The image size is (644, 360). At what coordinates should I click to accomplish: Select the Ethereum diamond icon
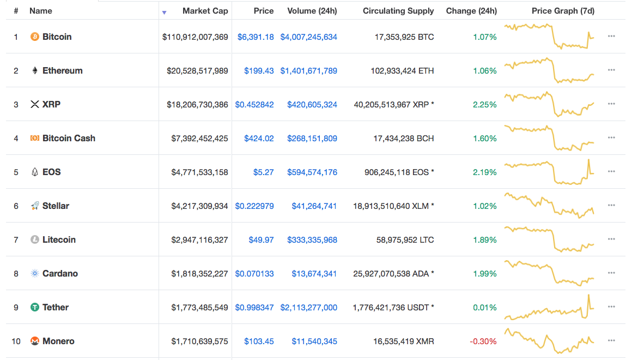tap(34, 70)
